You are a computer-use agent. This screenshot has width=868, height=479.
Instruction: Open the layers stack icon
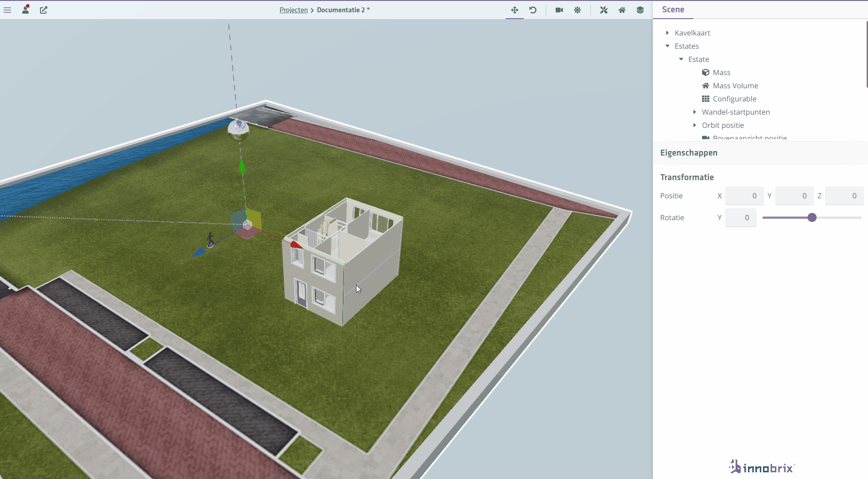click(640, 10)
